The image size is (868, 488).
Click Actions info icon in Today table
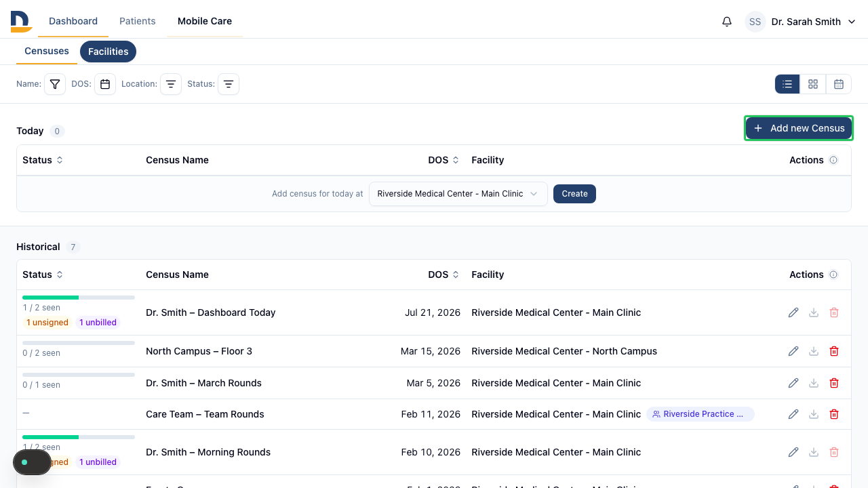(x=833, y=160)
